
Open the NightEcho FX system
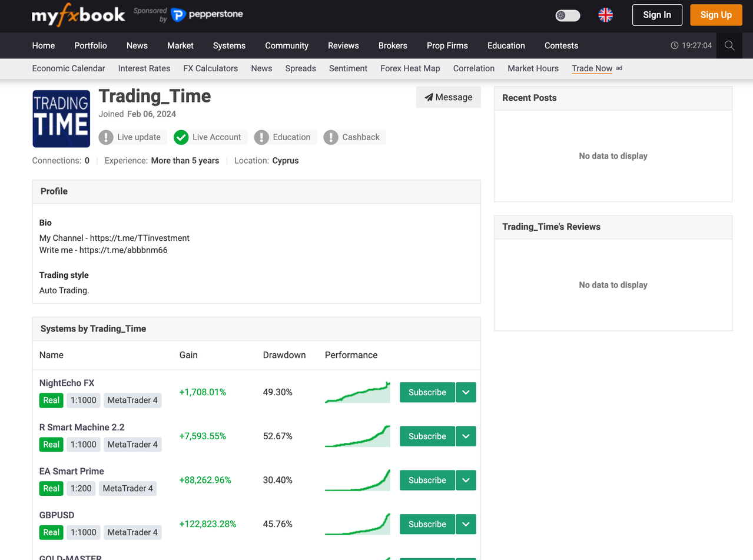click(x=67, y=383)
